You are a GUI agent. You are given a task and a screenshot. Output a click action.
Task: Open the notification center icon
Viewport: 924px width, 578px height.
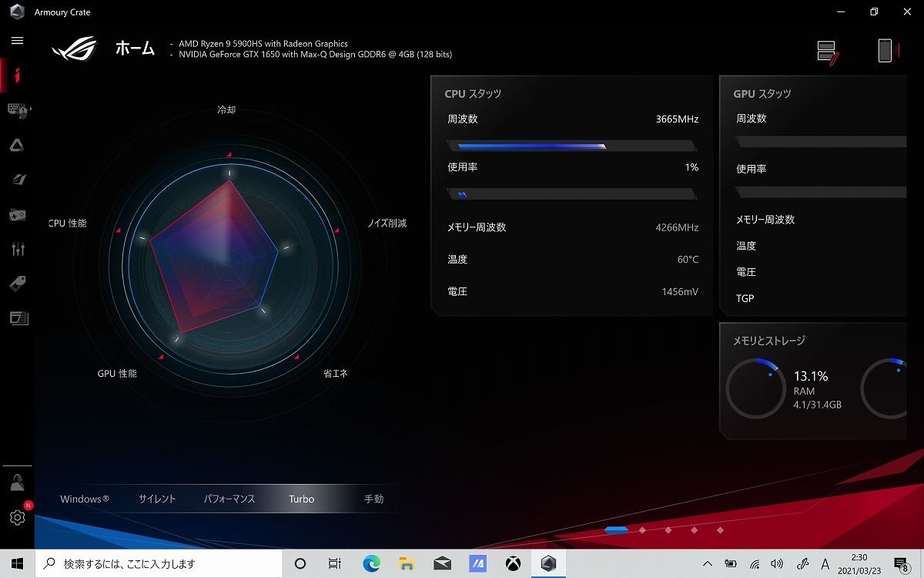[903, 563]
